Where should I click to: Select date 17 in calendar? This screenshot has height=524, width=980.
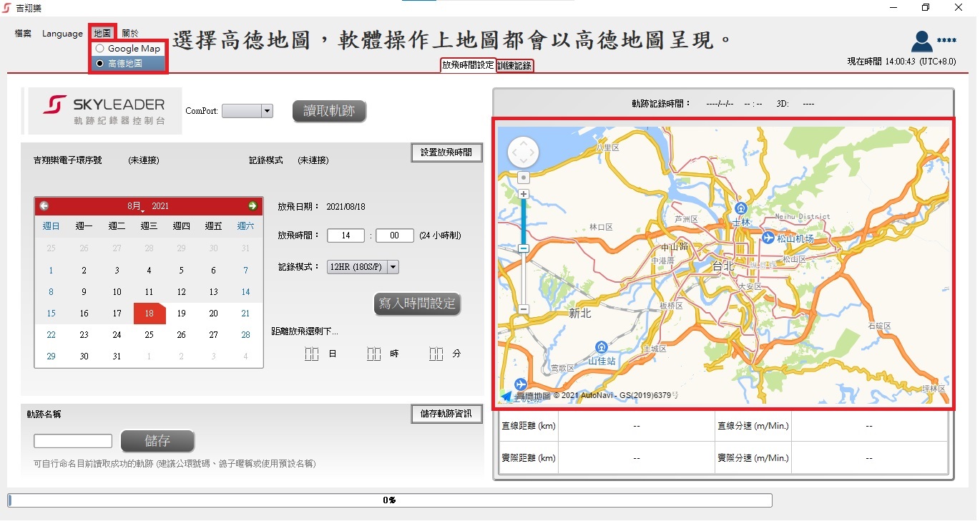[x=117, y=314]
